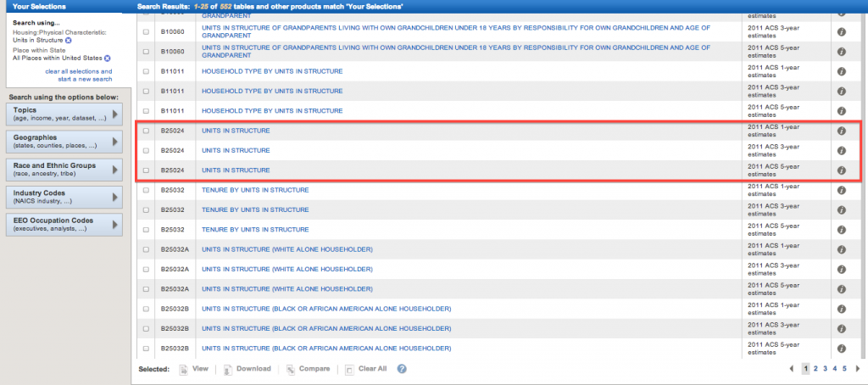The image size is (868, 385).
Task: Select the checkbox for third B25024 row
Action: click(147, 170)
